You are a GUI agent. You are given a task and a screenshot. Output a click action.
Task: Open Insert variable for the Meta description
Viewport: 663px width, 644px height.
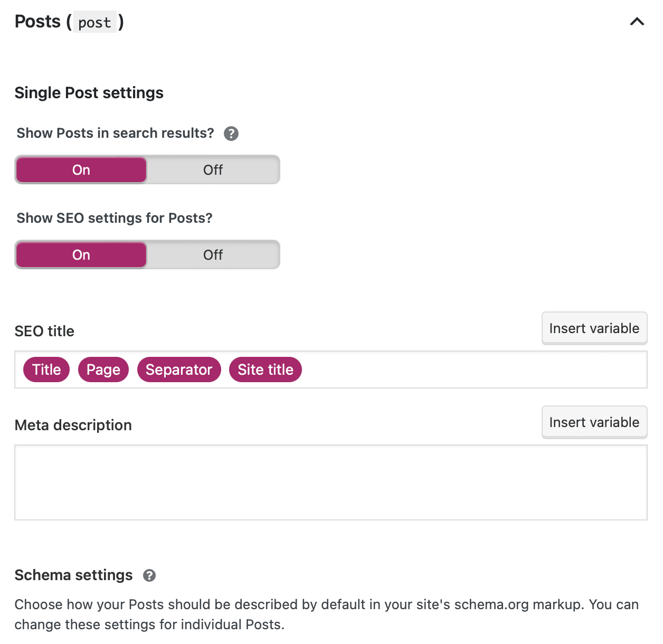point(594,422)
